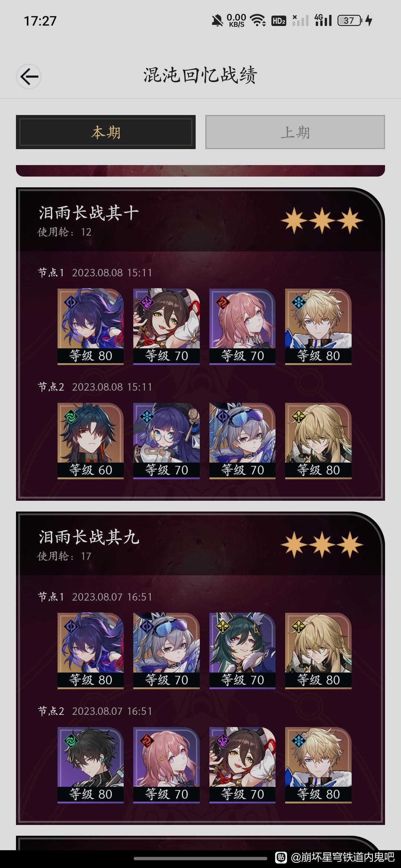The image size is (401, 868).
Task: Click Gepard's ice element icon in 其九
Action: click(298, 741)
